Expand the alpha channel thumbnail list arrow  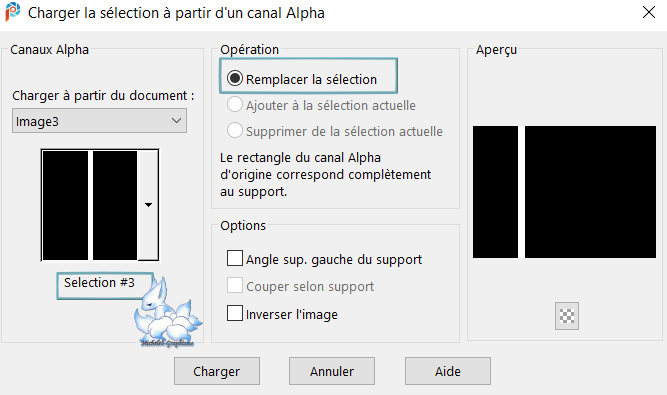click(148, 205)
